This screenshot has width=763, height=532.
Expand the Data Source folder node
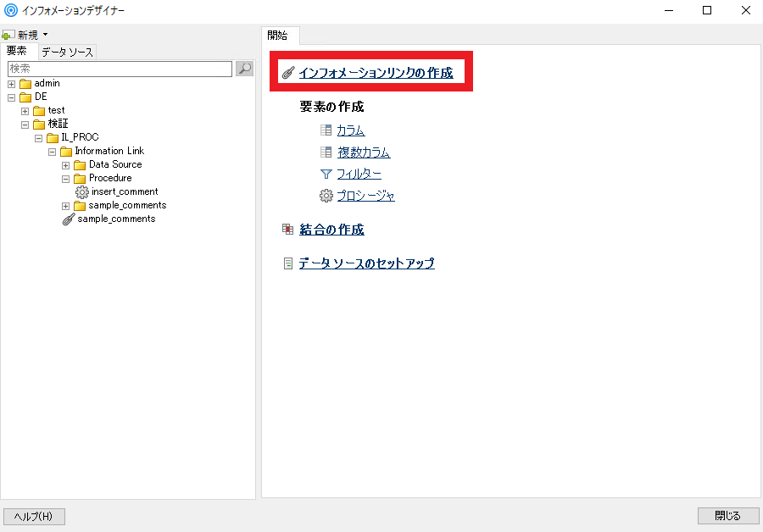coord(66,166)
